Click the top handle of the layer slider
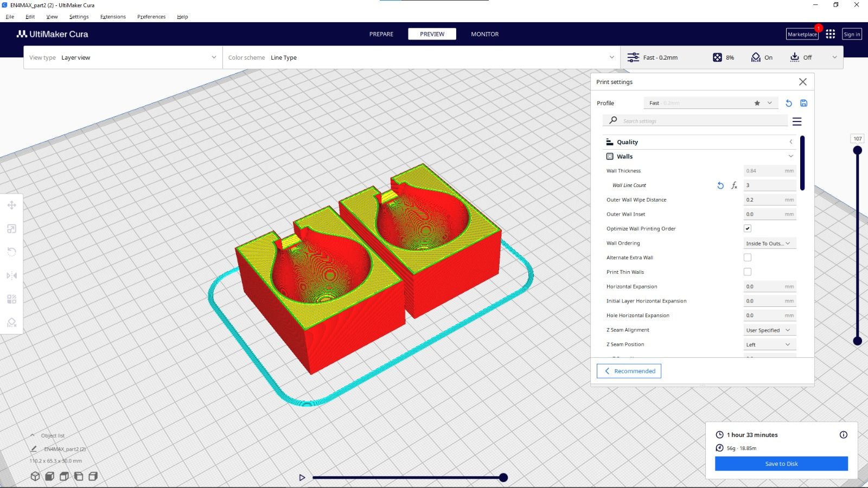This screenshot has width=868, height=488. [x=858, y=150]
